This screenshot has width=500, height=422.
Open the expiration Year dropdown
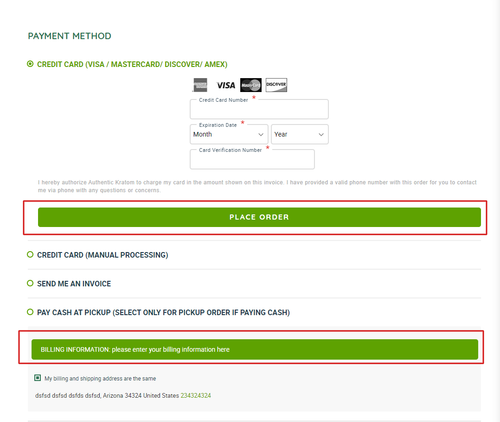click(300, 134)
